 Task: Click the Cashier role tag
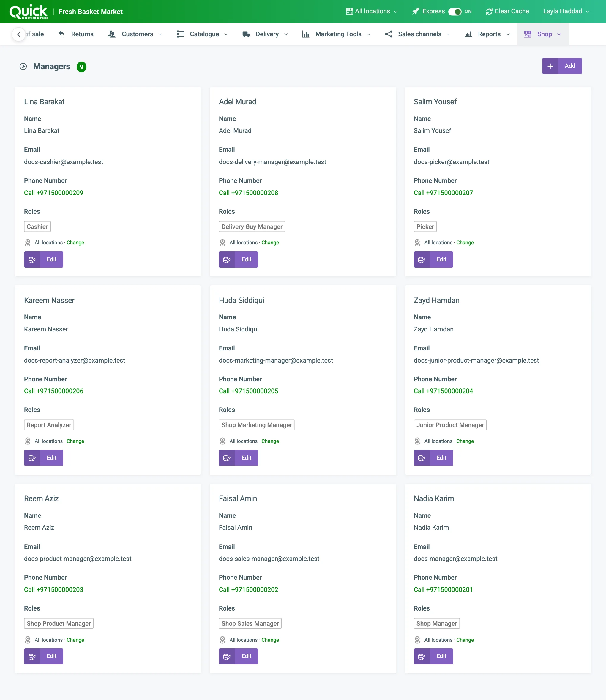[37, 227]
